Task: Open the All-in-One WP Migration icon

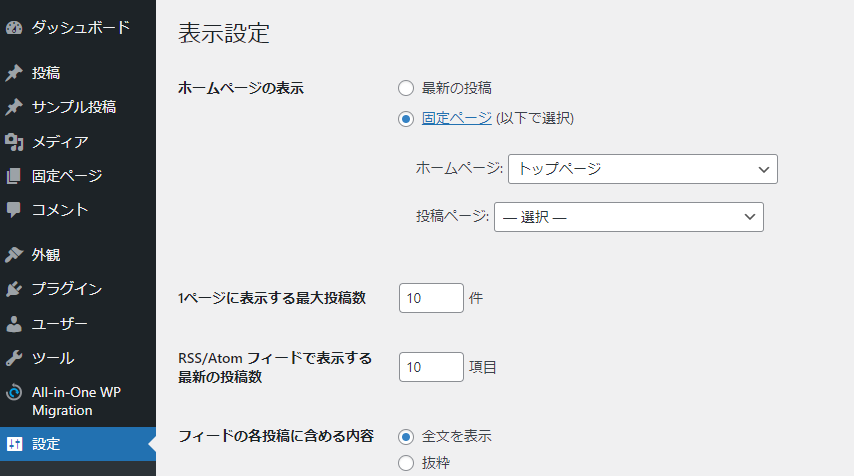Action: [x=14, y=393]
